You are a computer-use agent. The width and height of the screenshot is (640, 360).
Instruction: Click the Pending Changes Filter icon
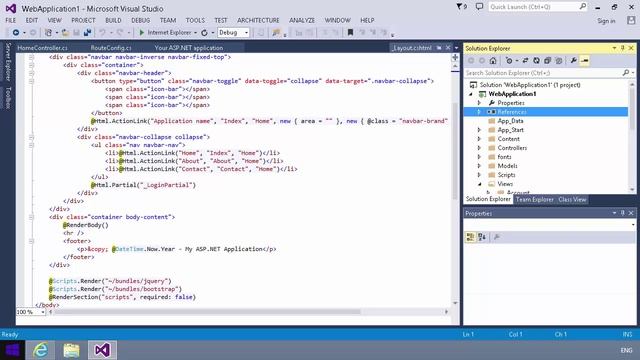509,61
